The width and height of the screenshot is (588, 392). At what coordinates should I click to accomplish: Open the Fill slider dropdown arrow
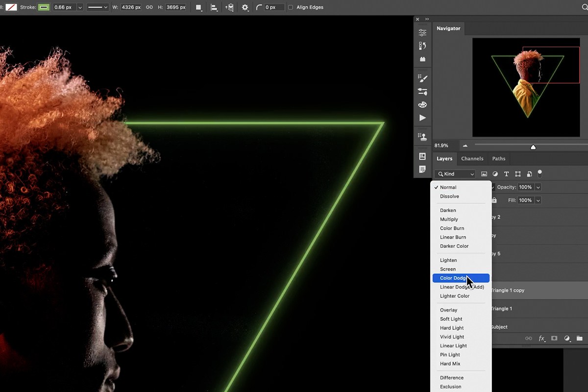(538, 200)
